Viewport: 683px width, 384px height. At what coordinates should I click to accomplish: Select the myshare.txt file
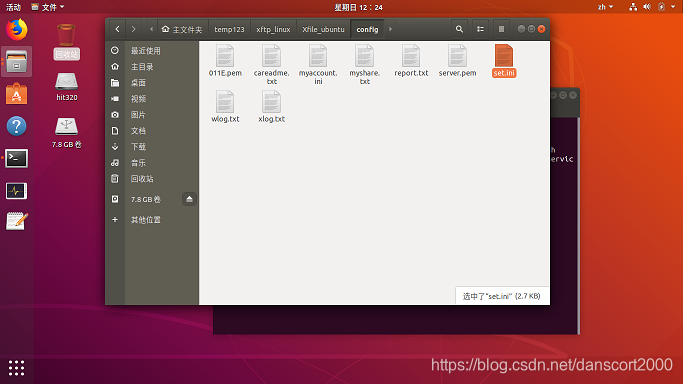tap(365, 64)
